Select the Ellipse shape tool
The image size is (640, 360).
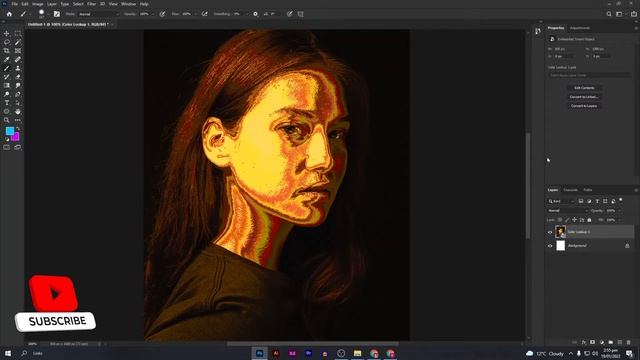[x=7, y=111]
